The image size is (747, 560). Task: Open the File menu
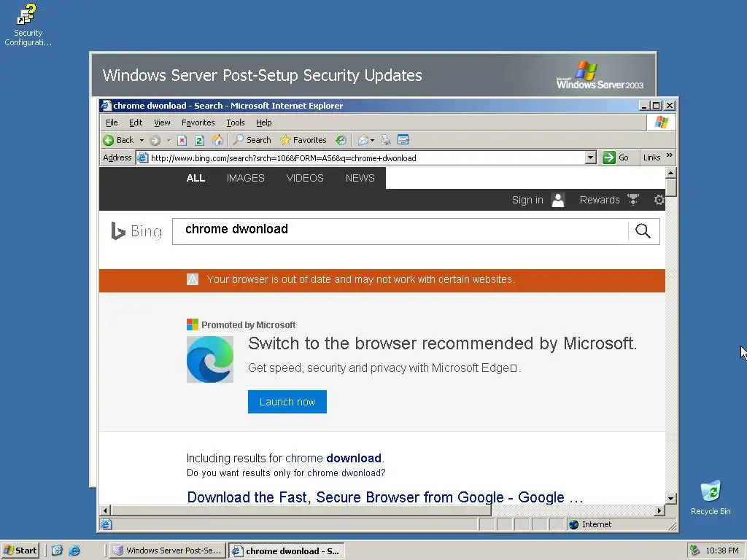point(112,122)
